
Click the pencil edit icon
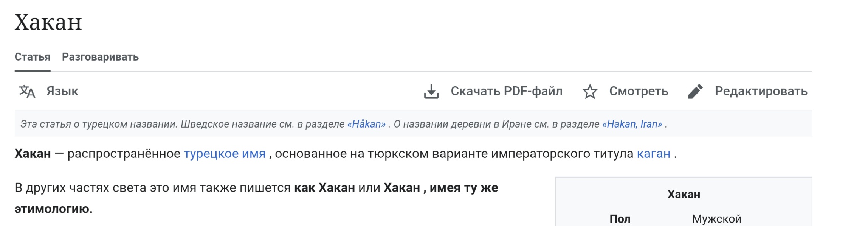(695, 91)
